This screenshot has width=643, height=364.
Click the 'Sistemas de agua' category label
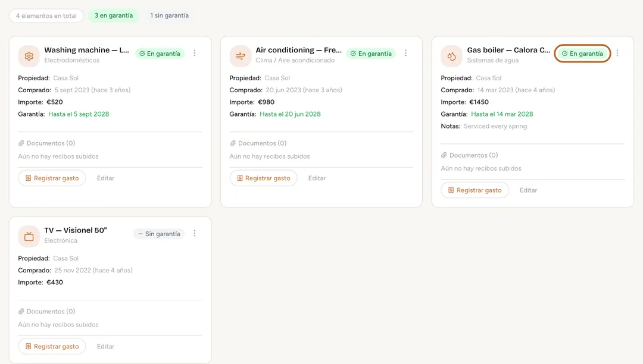tap(492, 60)
